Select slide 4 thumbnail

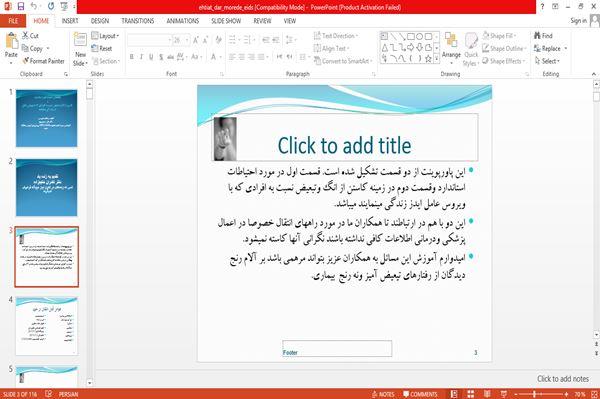click(46, 326)
